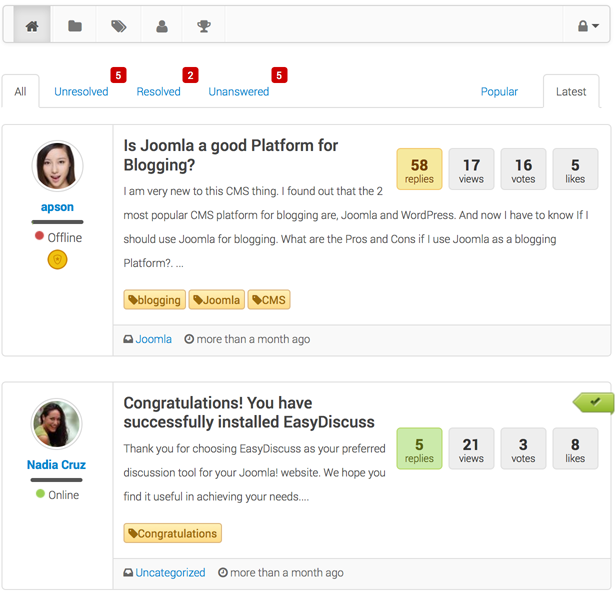The image size is (615, 610).
Task: Open the Users icon in toolbar
Action: (162, 26)
